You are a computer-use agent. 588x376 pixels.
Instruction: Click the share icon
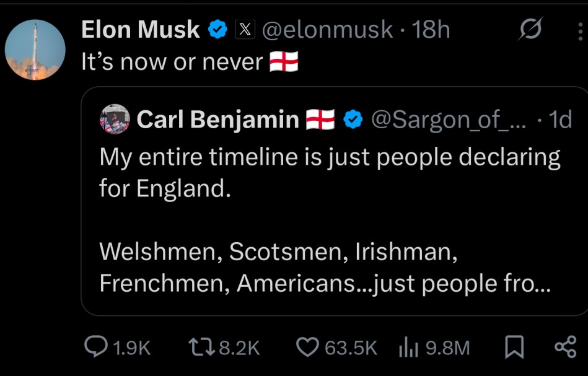click(564, 348)
